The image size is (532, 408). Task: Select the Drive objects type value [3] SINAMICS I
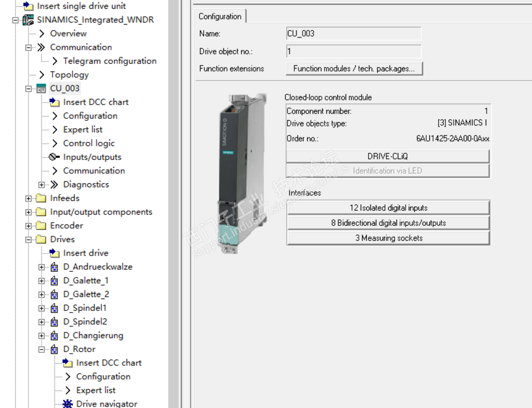[x=462, y=123]
